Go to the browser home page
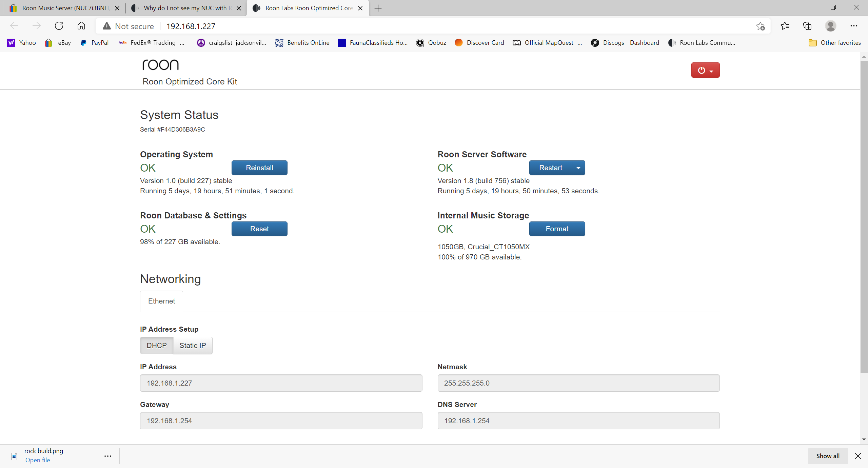 pos(81,26)
